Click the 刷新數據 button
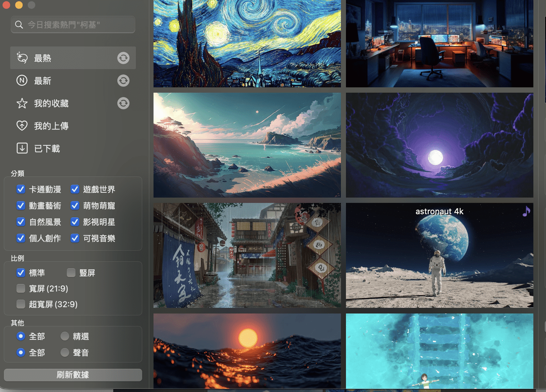The image size is (546, 392). [x=73, y=375]
